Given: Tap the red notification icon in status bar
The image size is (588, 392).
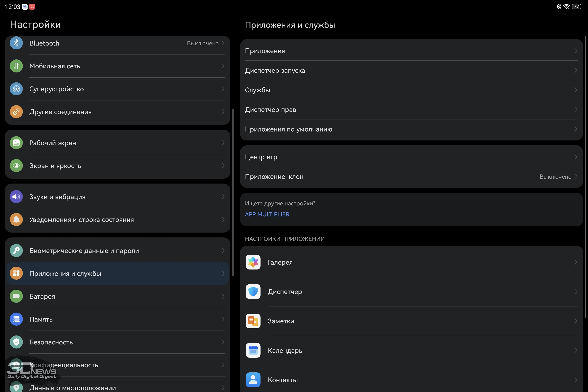Looking at the screenshot, I should click(32, 7).
